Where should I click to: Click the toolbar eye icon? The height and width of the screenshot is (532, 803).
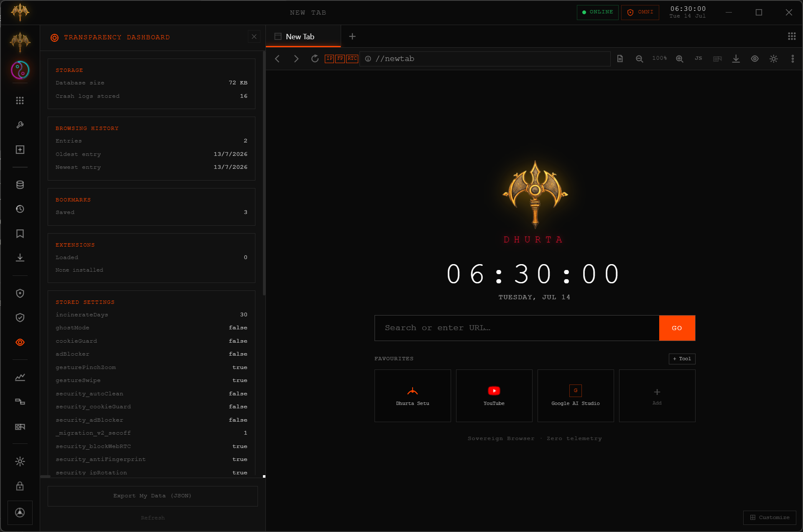[755, 59]
